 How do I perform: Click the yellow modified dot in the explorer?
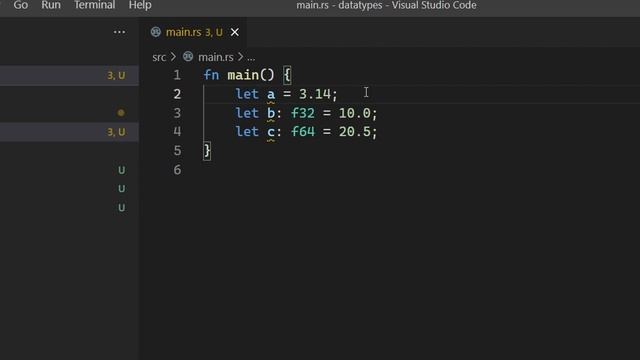[x=121, y=113]
